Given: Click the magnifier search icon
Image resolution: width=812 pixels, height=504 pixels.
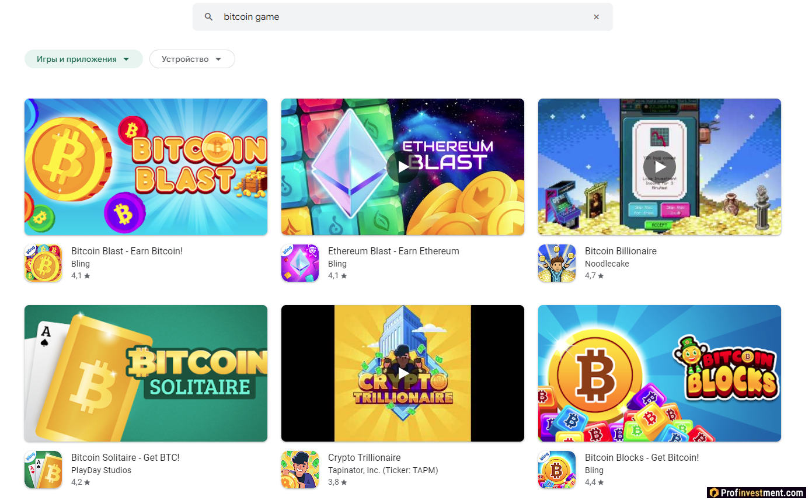Looking at the screenshot, I should [208, 17].
